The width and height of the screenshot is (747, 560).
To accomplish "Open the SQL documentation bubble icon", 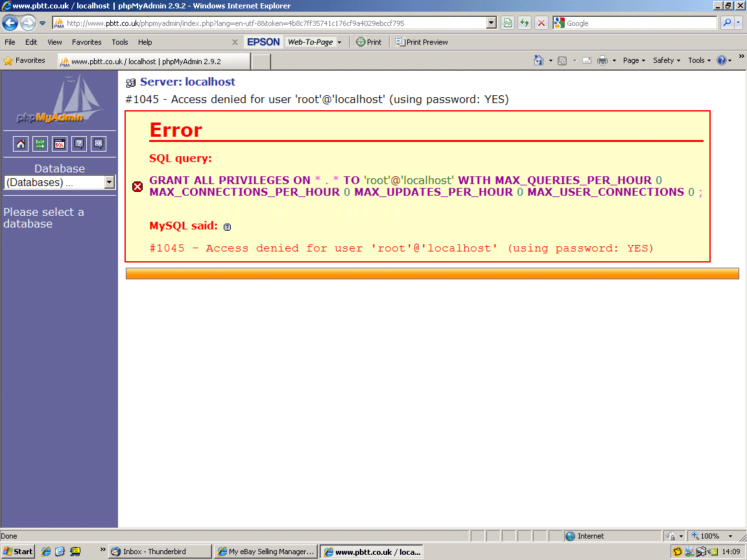I will tap(99, 144).
